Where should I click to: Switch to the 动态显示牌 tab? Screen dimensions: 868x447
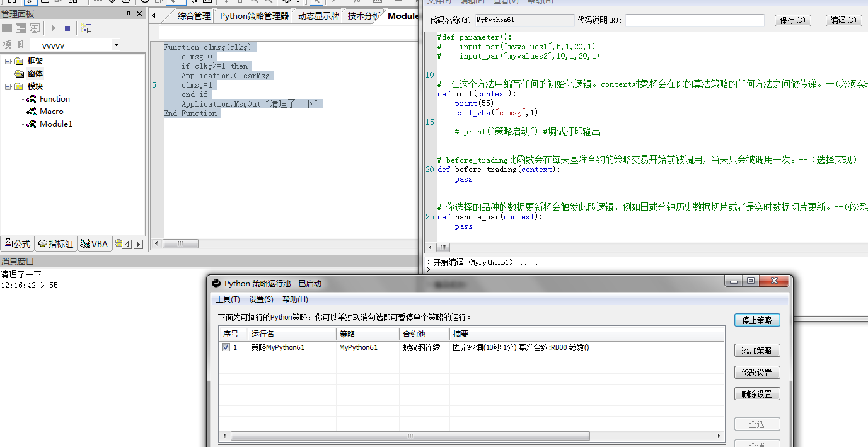click(x=318, y=16)
